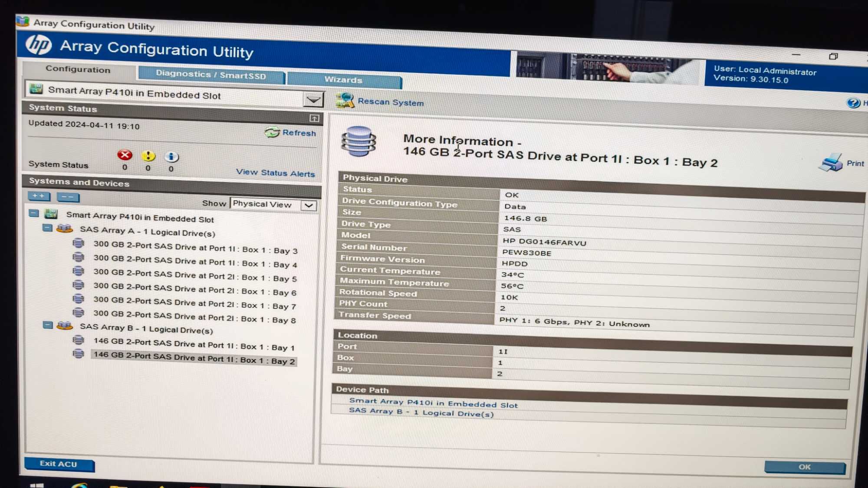Open the Wizards tab
Viewport: 868px width, 488px height.
(343, 80)
